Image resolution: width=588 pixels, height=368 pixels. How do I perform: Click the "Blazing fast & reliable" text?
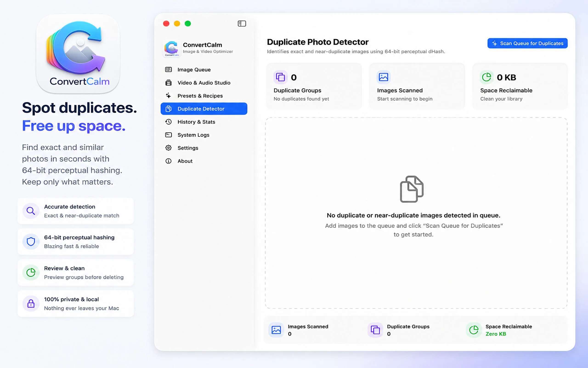pos(71,246)
